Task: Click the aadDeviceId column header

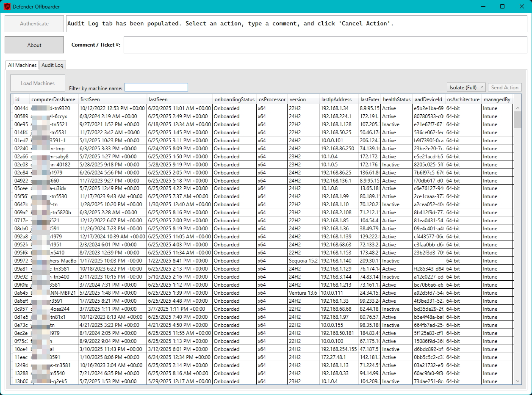Action: pyautogui.click(x=429, y=99)
